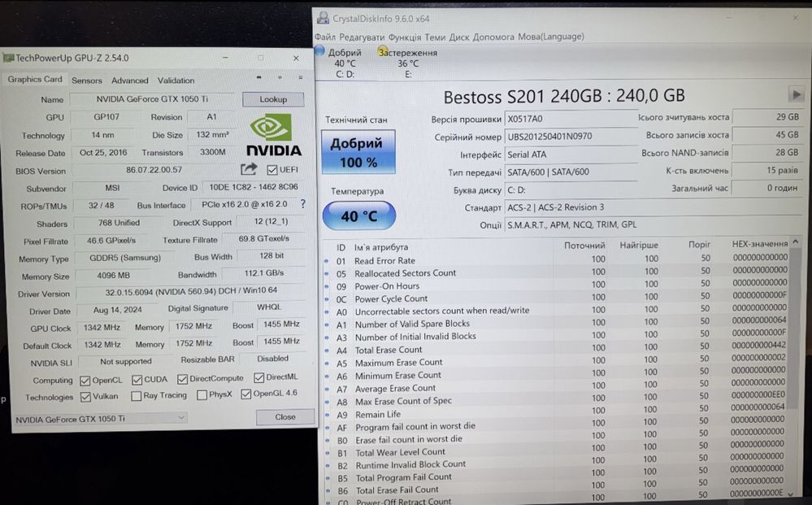Switch to the Advanced tab in GPU-Z
The height and width of the screenshot is (505, 812).
(129, 81)
